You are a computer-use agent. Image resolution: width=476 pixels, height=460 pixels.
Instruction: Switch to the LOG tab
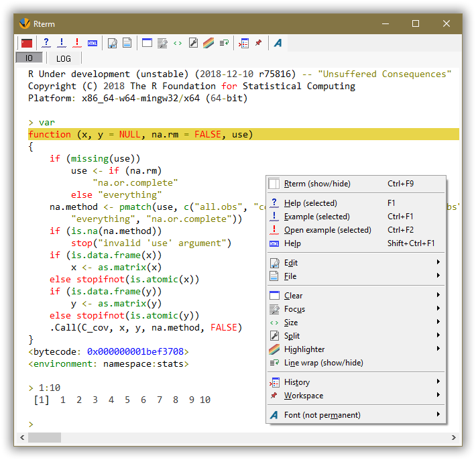click(64, 58)
